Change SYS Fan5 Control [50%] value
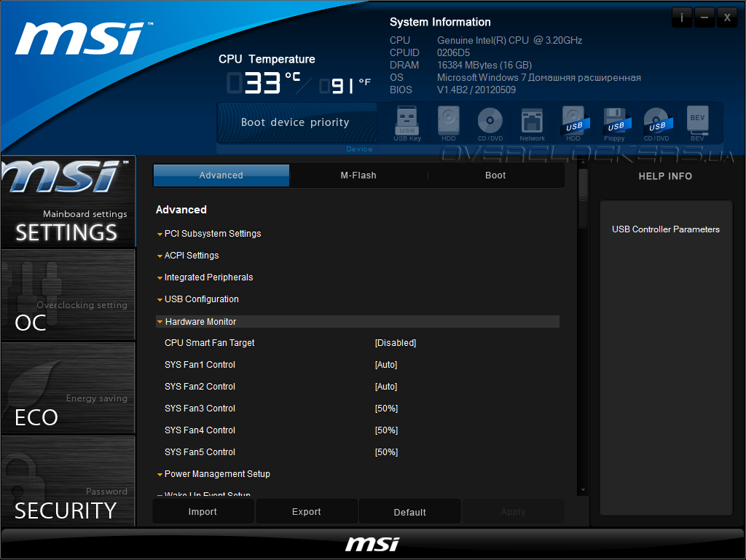 (386, 452)
